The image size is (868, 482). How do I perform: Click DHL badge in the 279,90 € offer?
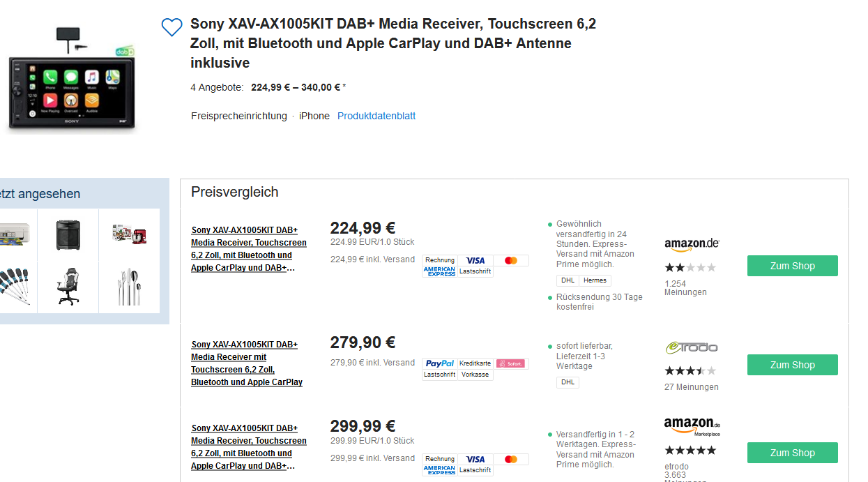568,382
